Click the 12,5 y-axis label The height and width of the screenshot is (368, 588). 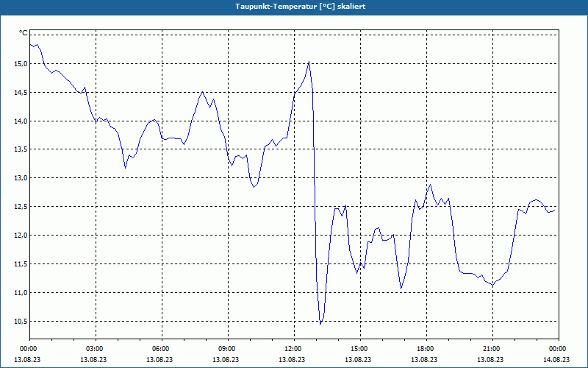(x=21, y=207)
